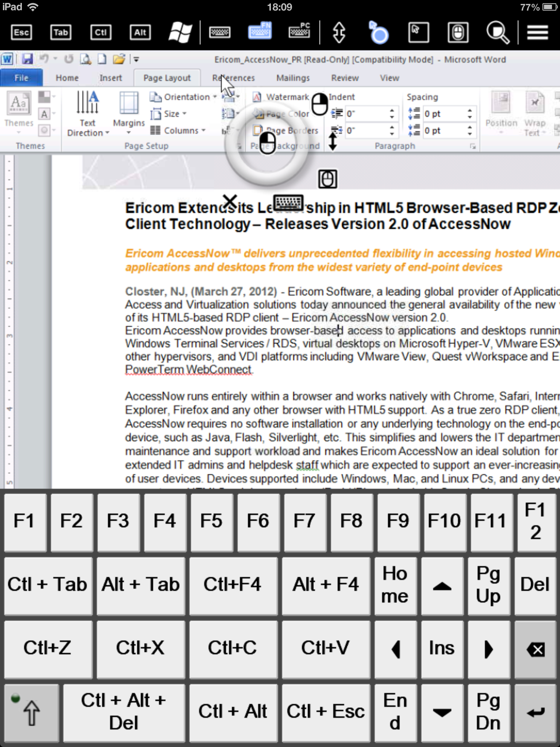Open a file via the folder icon
The image size is (560, 747).
[x=119, y=59]
